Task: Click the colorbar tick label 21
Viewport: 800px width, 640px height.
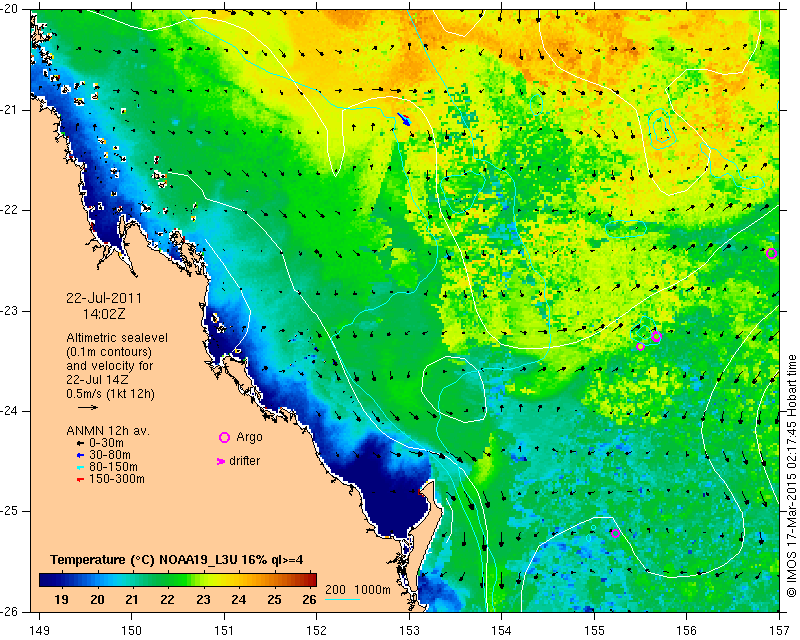Action: [x=132, y=599]
